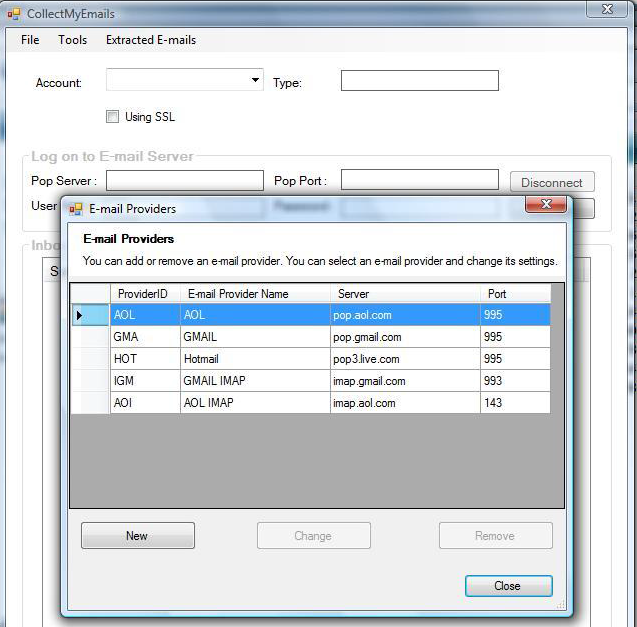Click the port 995 cell in Hotmail row
This screenshot has width=637, height=627.
click(515, 359)
